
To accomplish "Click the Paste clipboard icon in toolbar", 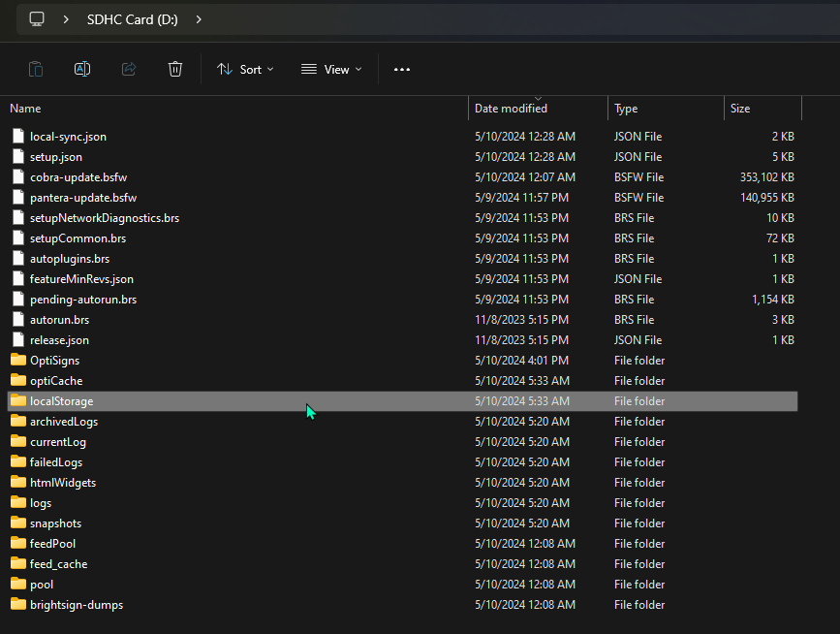I will [36, 69].
